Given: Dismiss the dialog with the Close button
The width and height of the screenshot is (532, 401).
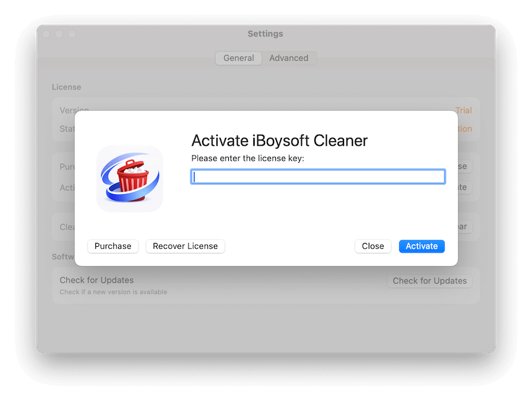Looking at the screenshot, I should (x=373, y=246).
